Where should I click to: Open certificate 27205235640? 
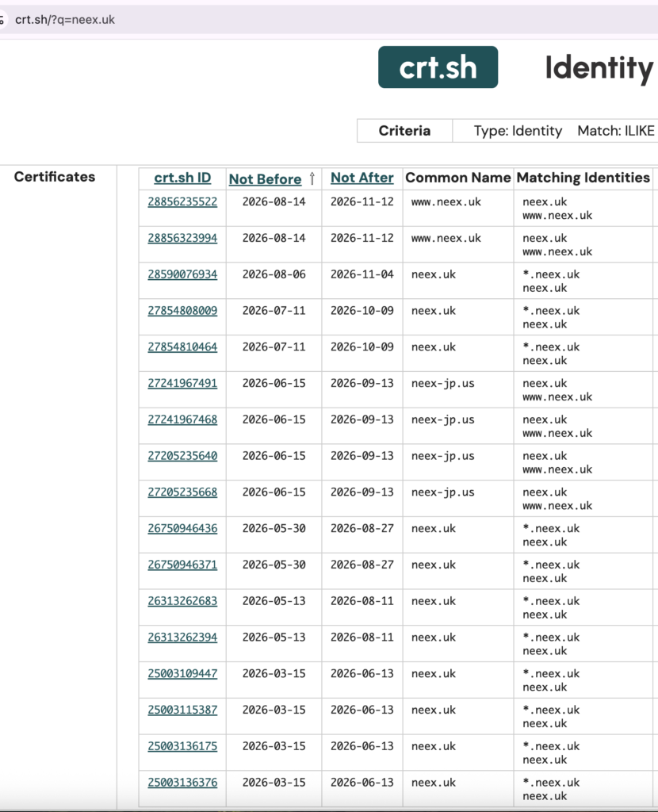click(x=182, y=456)
